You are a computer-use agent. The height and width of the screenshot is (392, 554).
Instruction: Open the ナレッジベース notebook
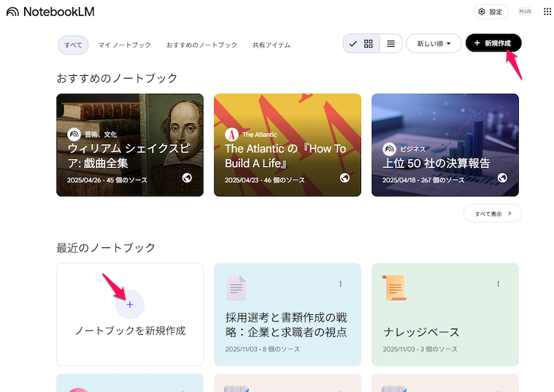pos(445,315)
